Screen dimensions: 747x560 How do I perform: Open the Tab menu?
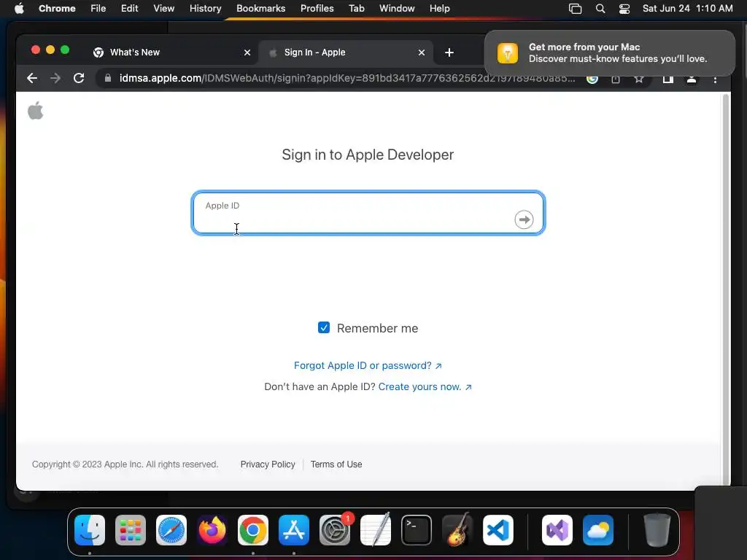pos(356,9)
